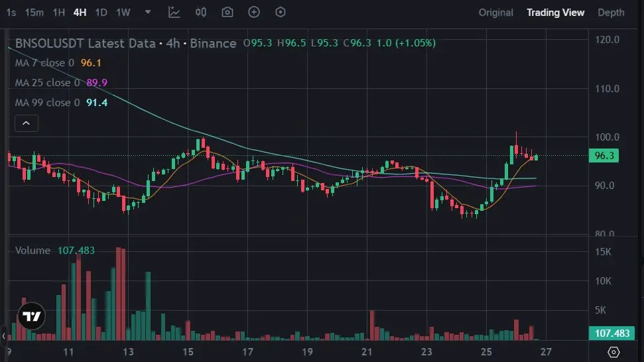Click the BNSOLUSDT Latest Data title
The height and width of the screenshot is (362, 644).
pos(86,43)
